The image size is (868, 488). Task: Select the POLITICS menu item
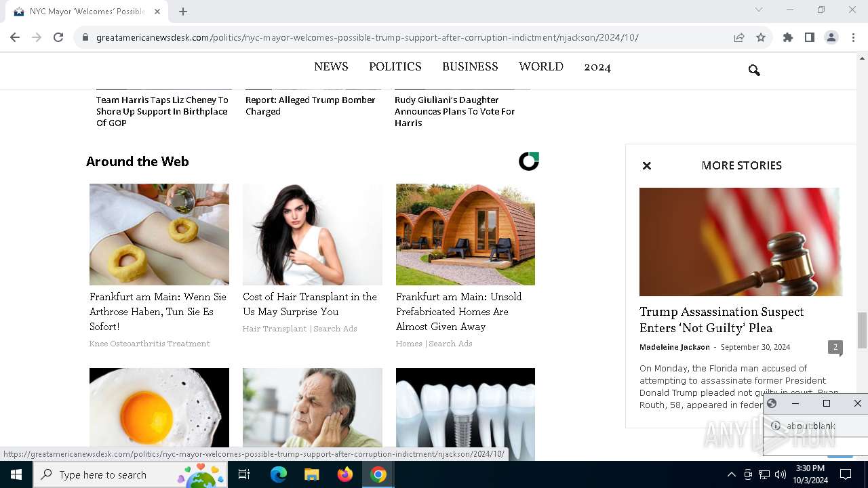(395, 66)
